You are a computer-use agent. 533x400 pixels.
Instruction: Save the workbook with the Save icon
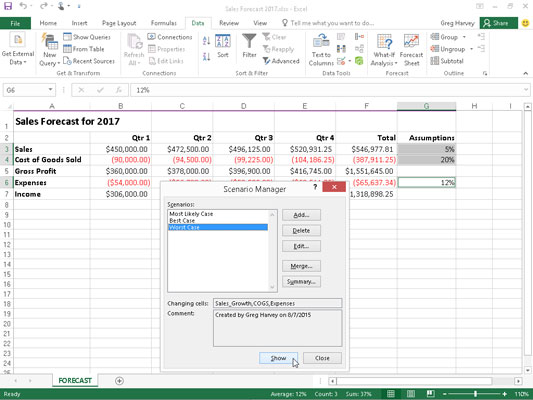(x=8, y=6)
